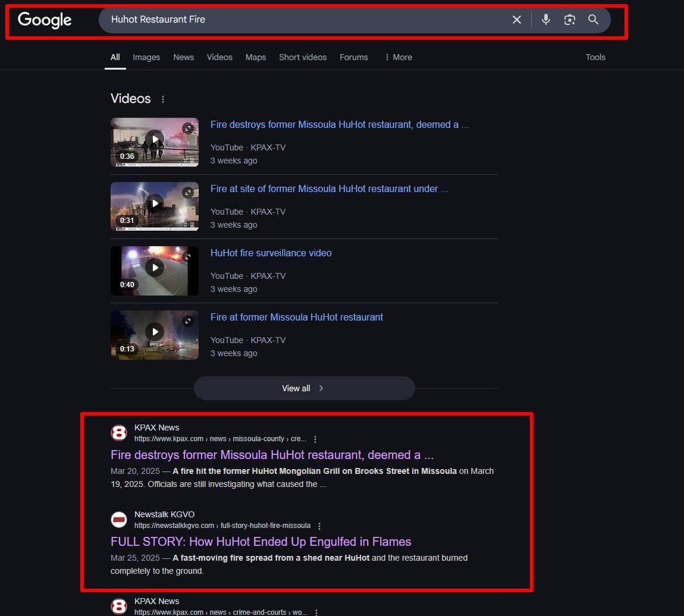
Task: Open options menu for KPAX News result
Action: pyautogui.click(x=315, y=439)
